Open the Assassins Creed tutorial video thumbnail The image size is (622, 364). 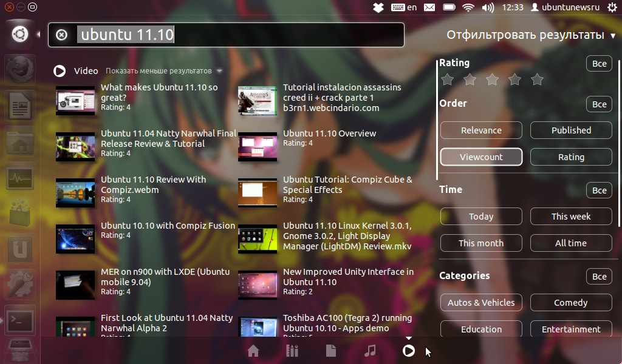pos(258,101)
